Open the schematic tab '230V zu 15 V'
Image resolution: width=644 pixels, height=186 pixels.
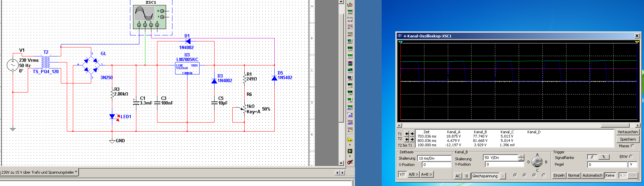click(39, 172)
